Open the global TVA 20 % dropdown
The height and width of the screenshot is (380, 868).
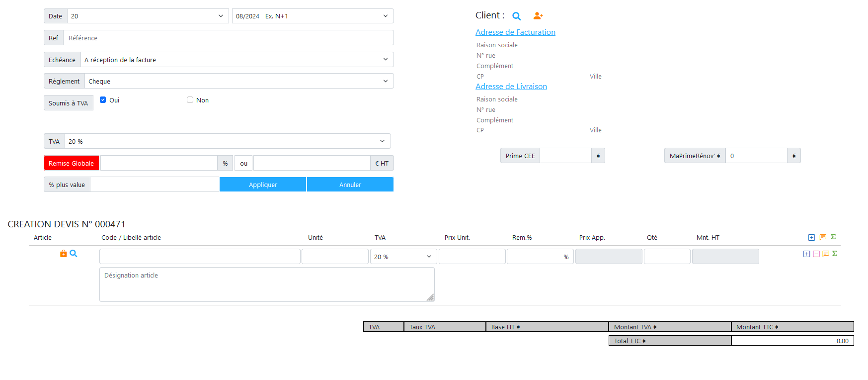tap(228, 141)
